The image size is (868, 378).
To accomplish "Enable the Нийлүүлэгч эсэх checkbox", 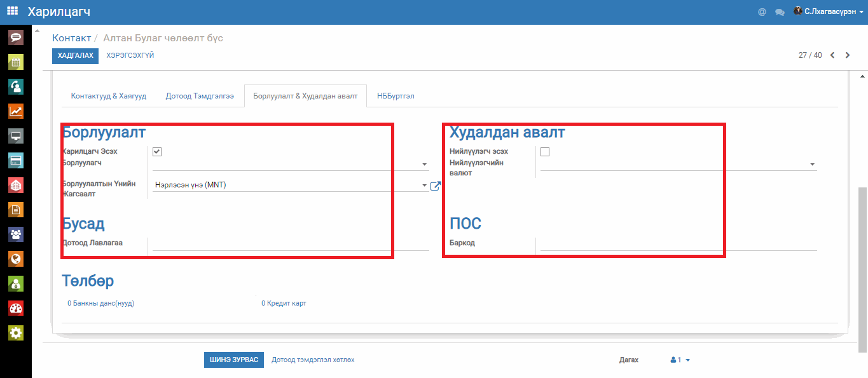I will click(545, 152).
